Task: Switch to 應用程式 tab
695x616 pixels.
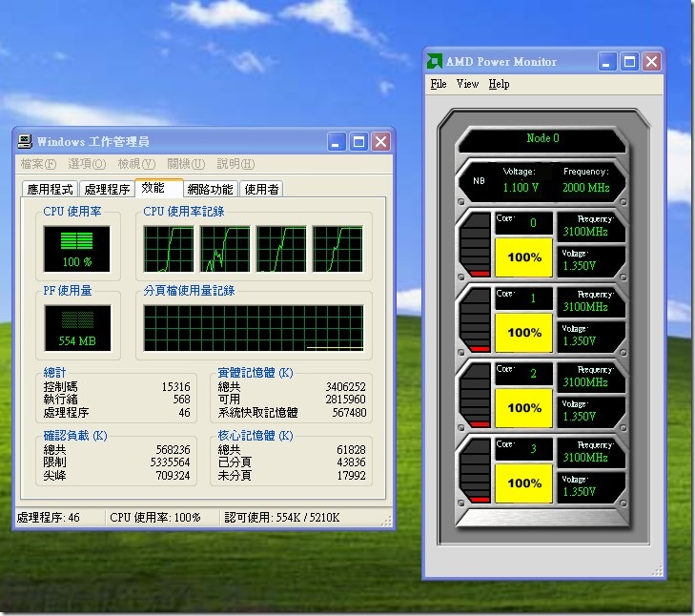Action: [50, 190]
